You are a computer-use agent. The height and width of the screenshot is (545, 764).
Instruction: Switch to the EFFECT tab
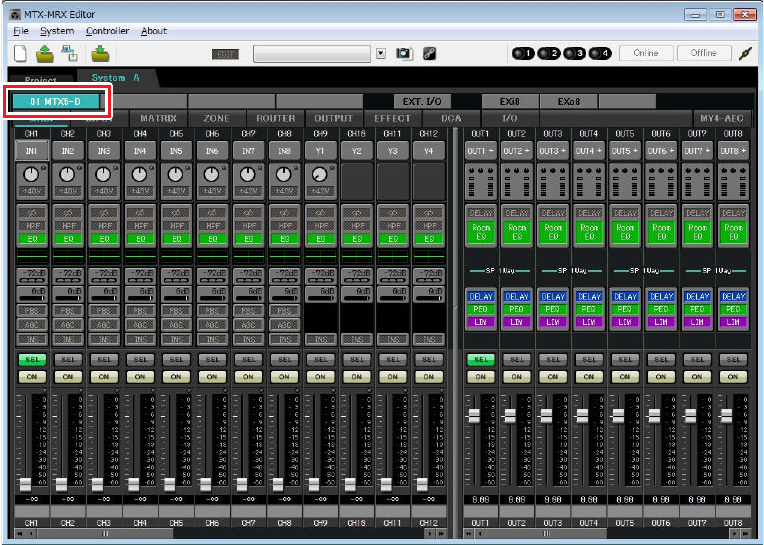393,118
